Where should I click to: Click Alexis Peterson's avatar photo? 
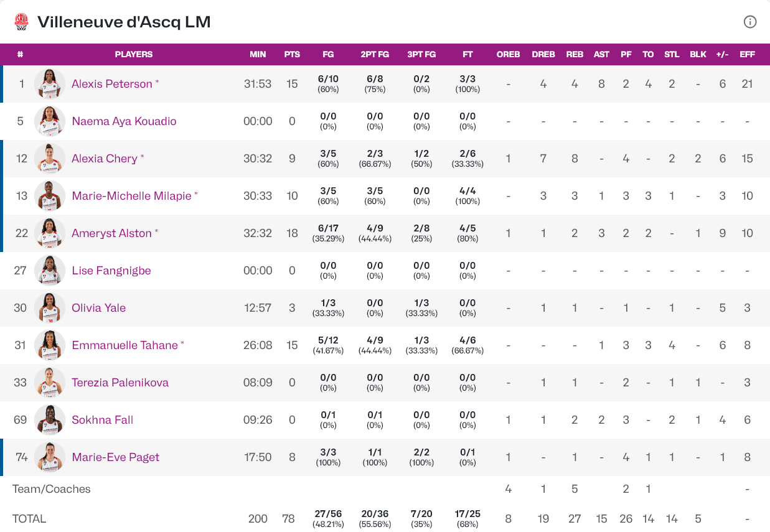click(50, 84)
